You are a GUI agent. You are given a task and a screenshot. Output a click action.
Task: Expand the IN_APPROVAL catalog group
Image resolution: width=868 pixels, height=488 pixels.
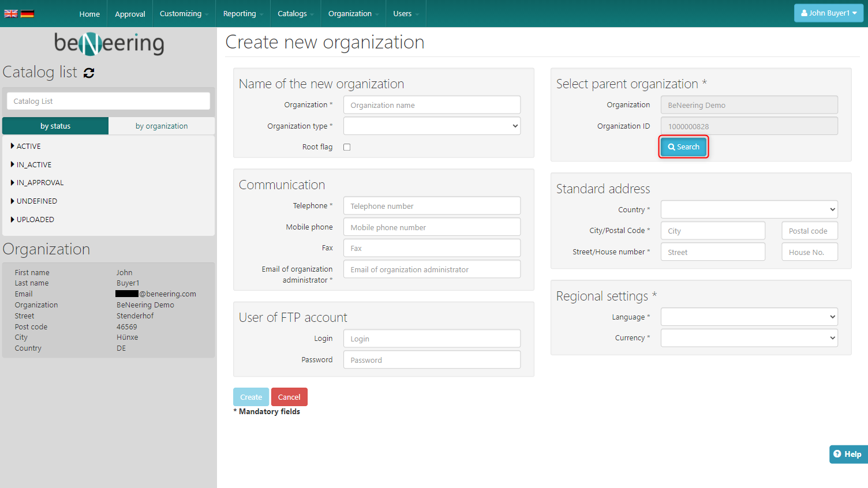[x=40, y=183]
